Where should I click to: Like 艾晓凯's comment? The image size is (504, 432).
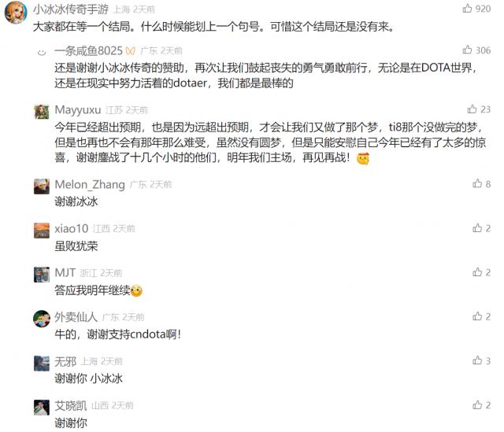477,404
